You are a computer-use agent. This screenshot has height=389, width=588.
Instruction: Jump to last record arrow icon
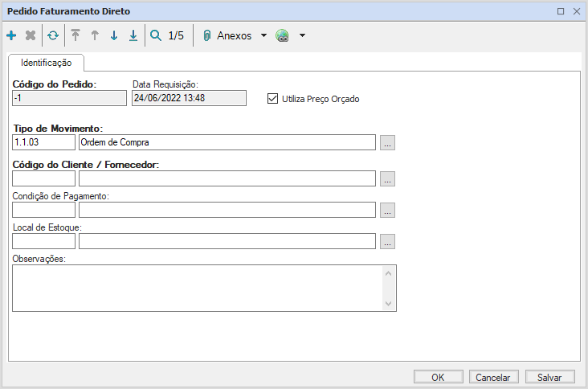[133, 35]
